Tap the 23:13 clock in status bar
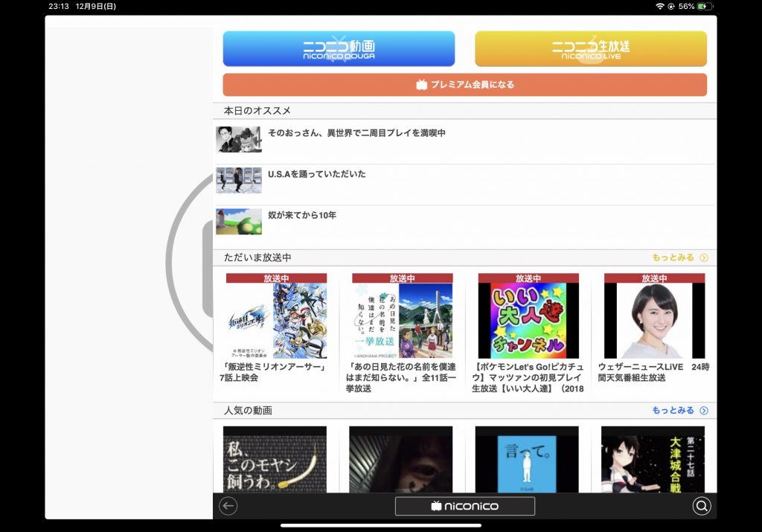This screenshot has width=762, height=532. coord(59,6)
